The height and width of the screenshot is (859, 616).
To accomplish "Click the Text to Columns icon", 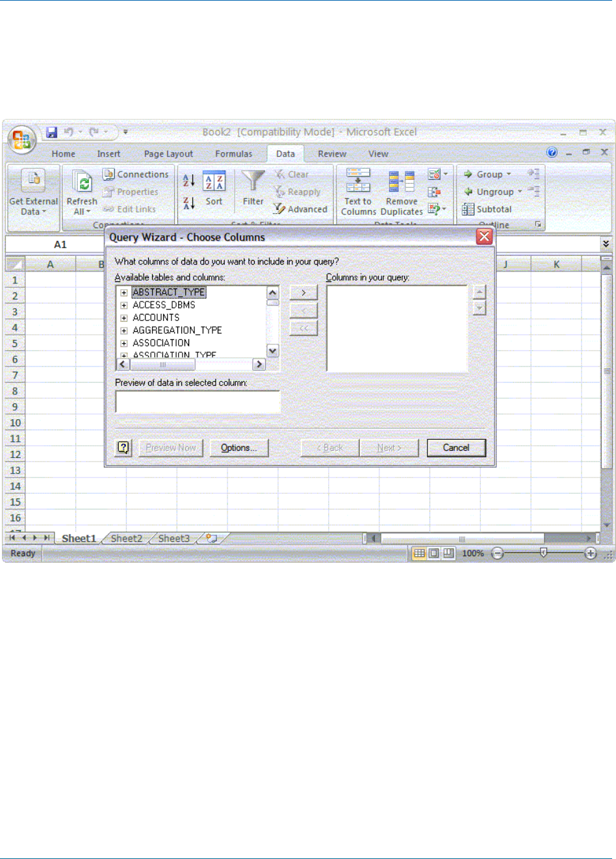I will point(358,181).
